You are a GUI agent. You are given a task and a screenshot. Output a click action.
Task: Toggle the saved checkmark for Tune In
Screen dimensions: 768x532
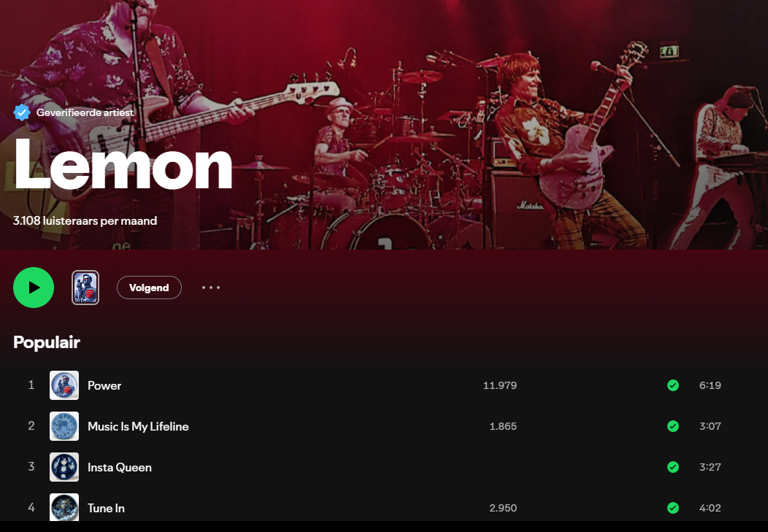click(673, 507)
